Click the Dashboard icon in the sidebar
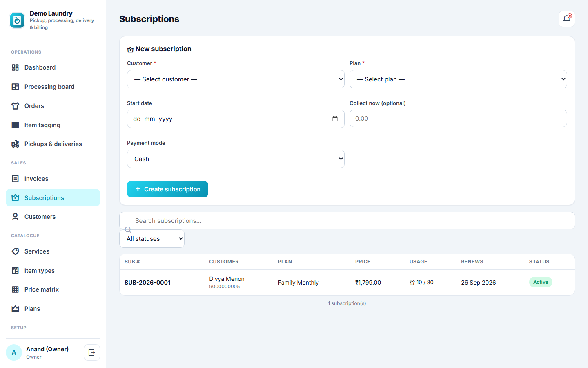 click(16, 67)
